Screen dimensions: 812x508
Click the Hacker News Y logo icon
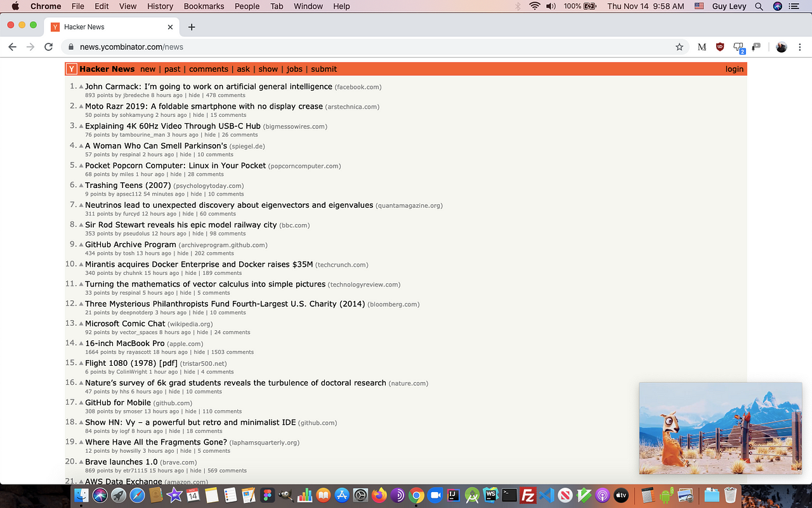[x=72, y=69]
